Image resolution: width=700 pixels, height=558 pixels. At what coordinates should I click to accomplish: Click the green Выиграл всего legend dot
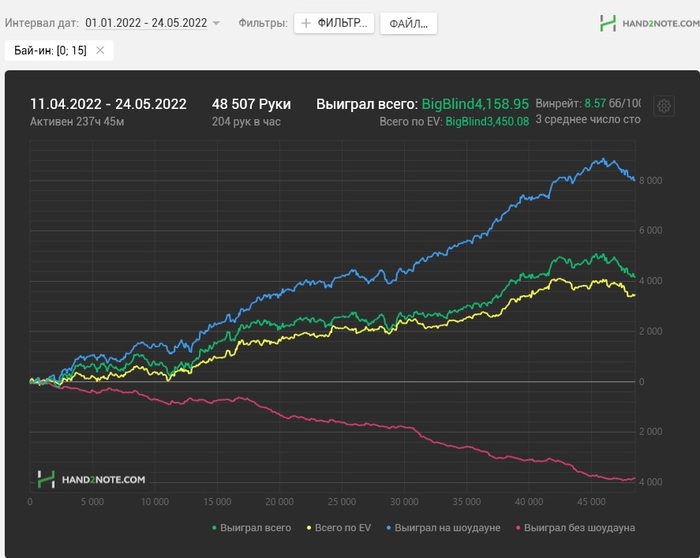pyautogui.click(x=214, y=528)
